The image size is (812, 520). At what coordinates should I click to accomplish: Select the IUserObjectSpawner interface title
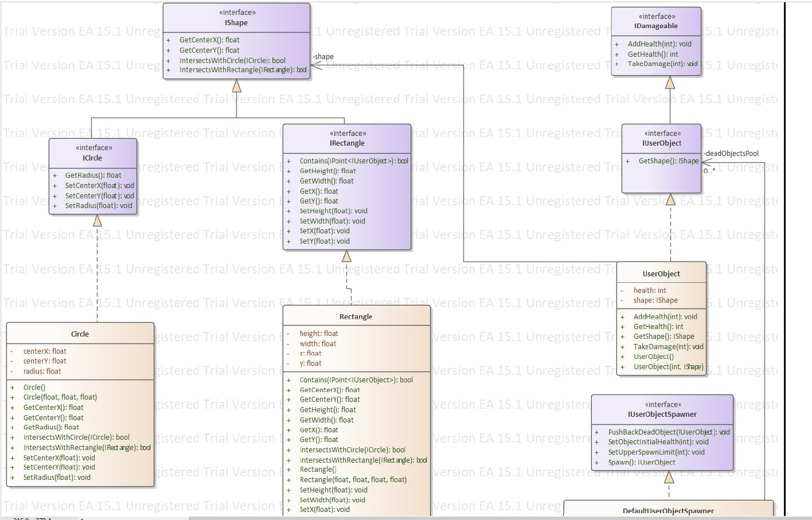click(662, 415)
